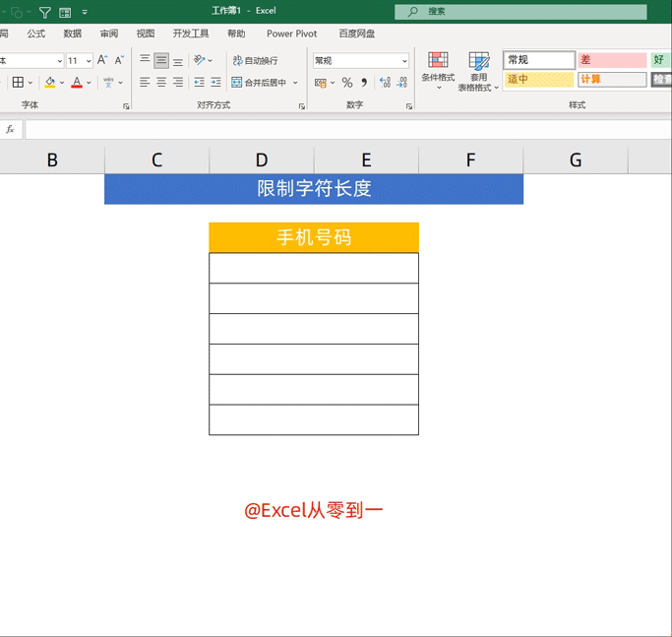Open the text orientation dropdown arrow
The image size is (672, 637).
[x=210, y=60]
